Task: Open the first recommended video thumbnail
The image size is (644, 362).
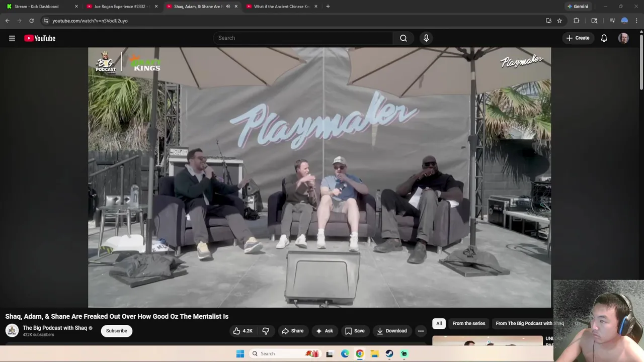Action: 487,341
